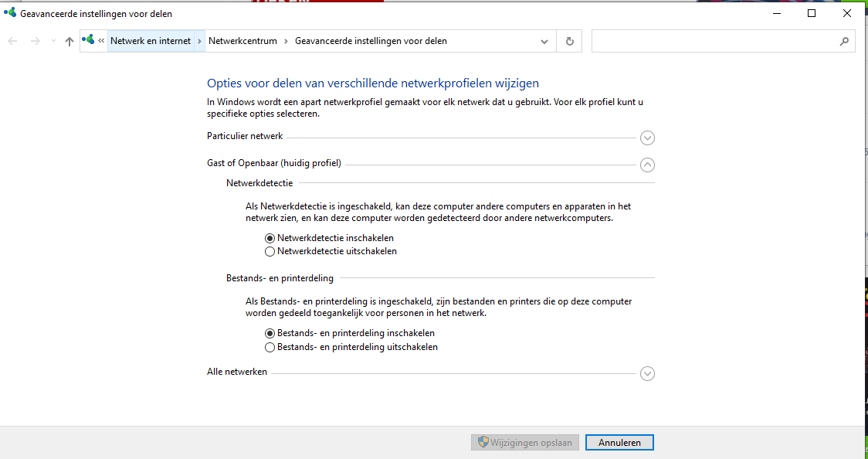
Task: Click the Particulier netwerk label
Action: (245, 136)
